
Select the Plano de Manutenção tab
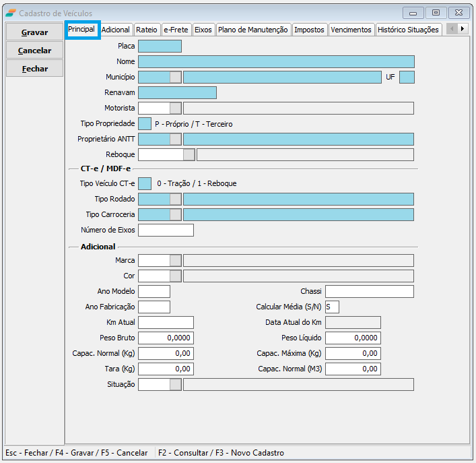(x=253, y=30)
